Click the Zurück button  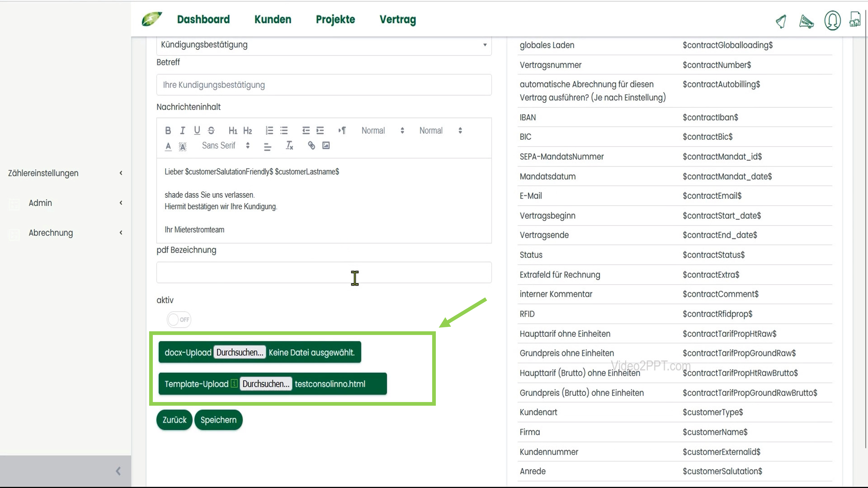pos(174,420)
